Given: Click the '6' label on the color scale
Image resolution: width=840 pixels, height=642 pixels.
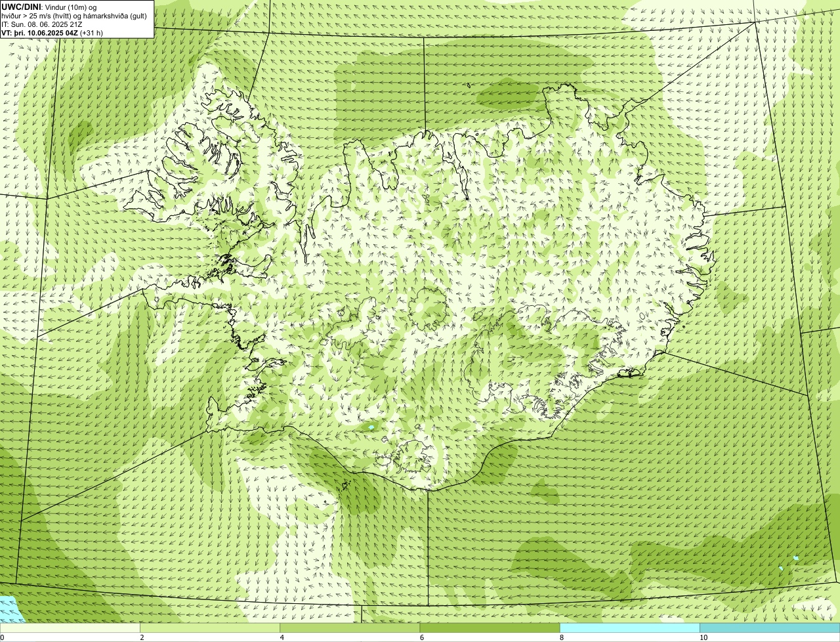Looking at the screenshot, I should tap(421, 637).
